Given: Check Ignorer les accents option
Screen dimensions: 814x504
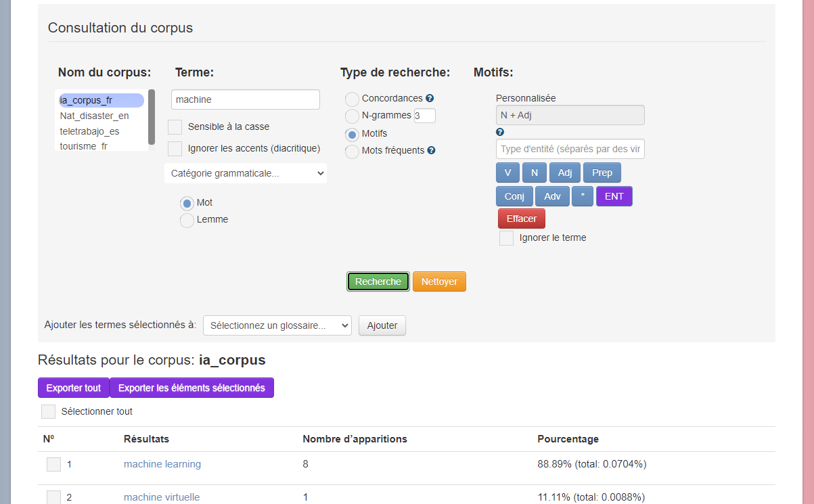Looking at the screenshot, I should click(x=175, y=148).
